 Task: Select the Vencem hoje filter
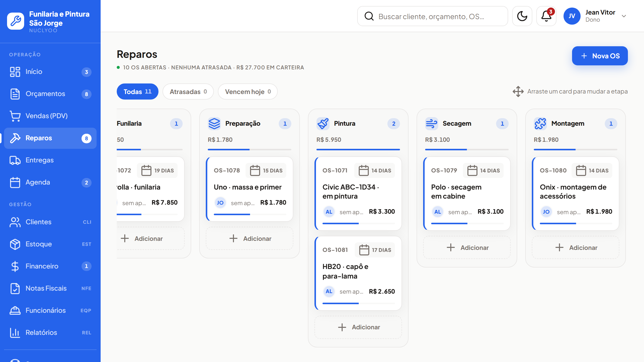248,92
